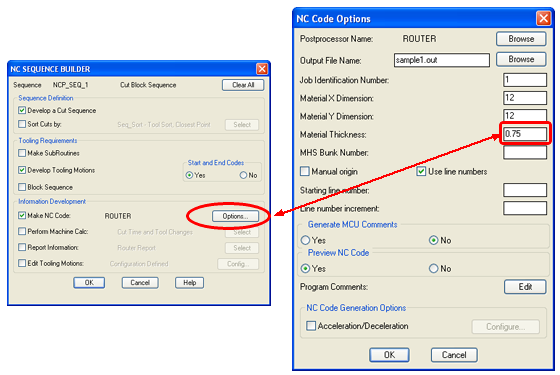Click the Output File Name field
560x375 pixels.
point(442,60)
